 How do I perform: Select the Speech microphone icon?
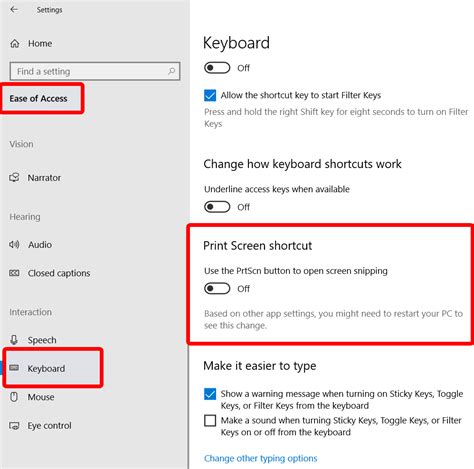14,340
